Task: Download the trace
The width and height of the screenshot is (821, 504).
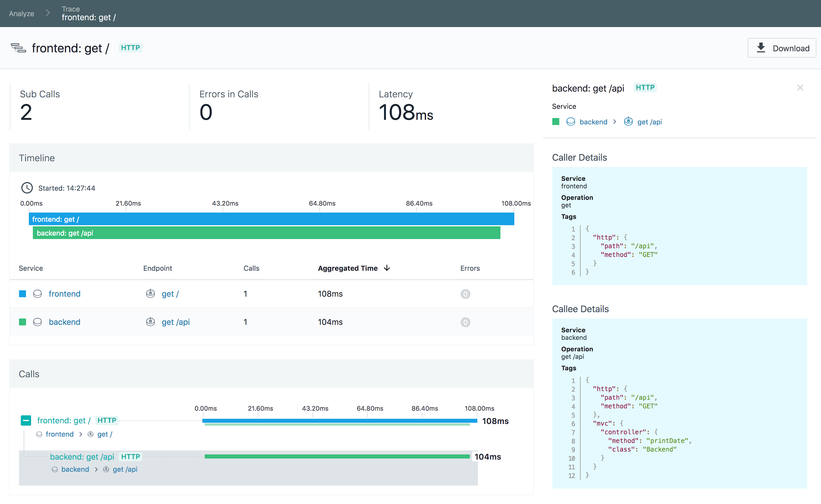Action: [782, 48]
